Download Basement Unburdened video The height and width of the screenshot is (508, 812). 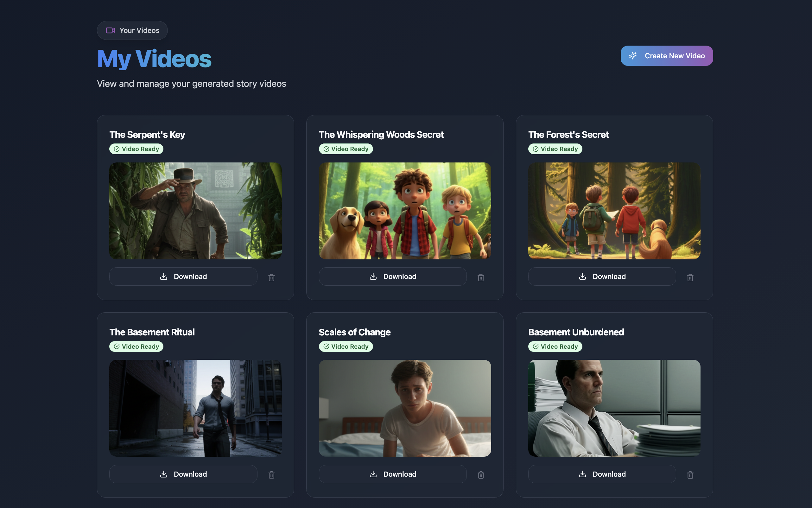(x=602, y=474)
